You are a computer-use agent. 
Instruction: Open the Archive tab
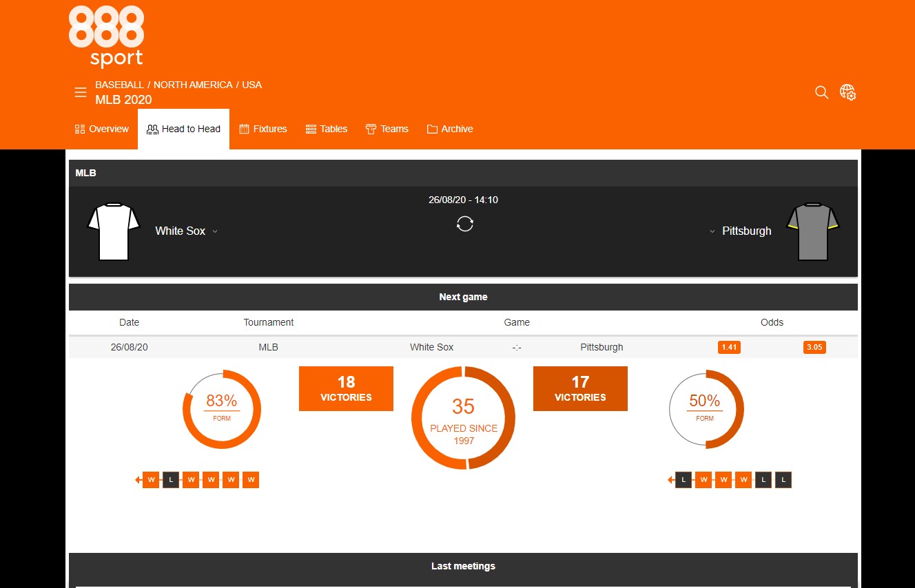click(450, 129)
